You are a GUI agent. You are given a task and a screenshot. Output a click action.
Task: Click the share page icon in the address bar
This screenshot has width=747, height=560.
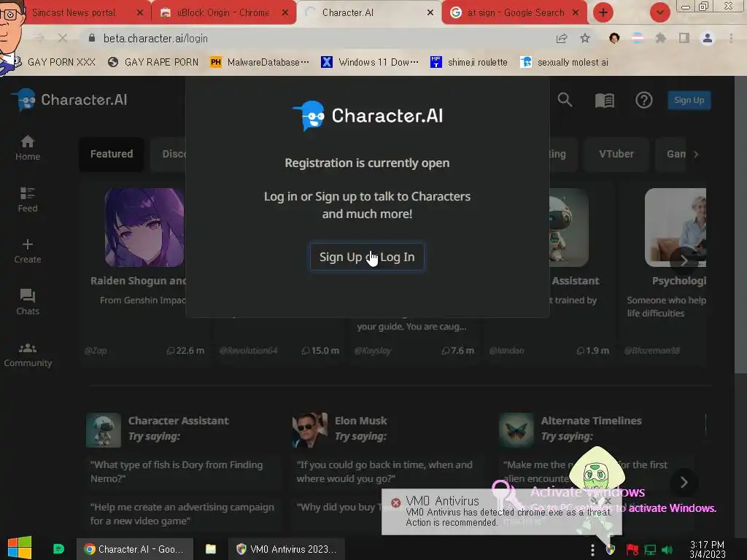point(562,39)
